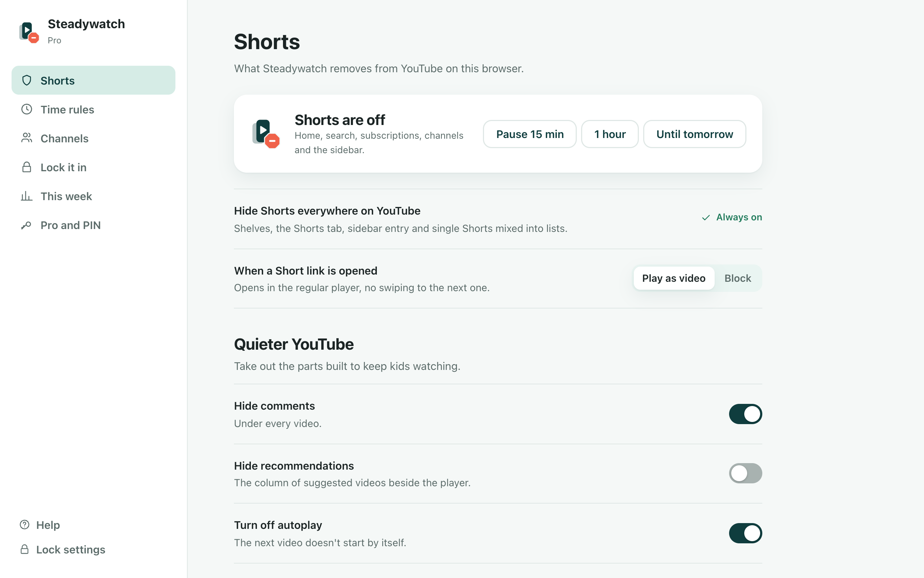Switch to Lock it in section
The height and width of the screenshot is (578, 924).
click(93, 167)
